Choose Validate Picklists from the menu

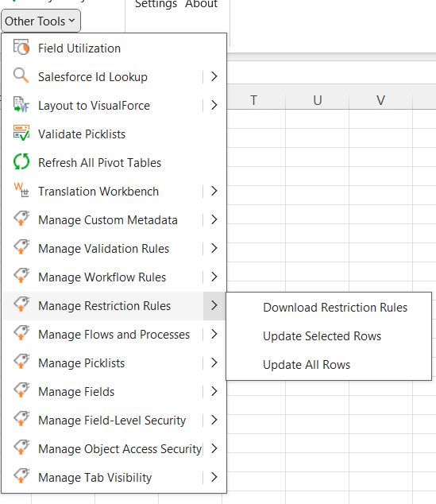(x=114, y=134)
